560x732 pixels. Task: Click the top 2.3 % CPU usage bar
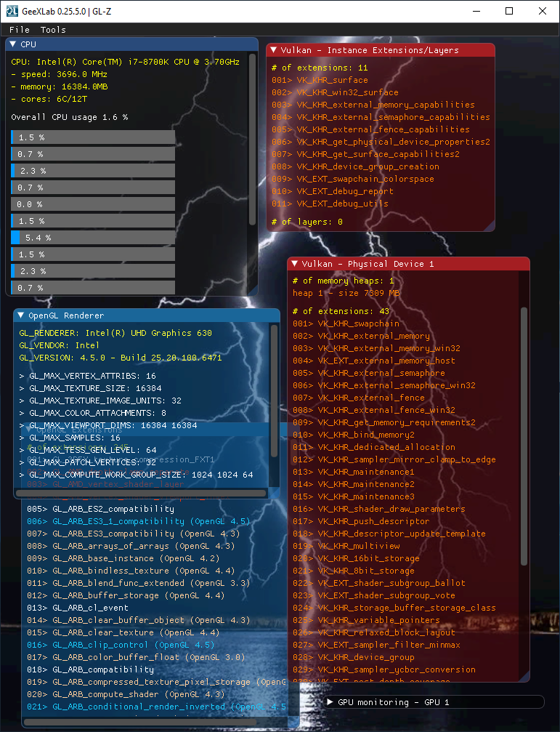[x=93, y=171]
